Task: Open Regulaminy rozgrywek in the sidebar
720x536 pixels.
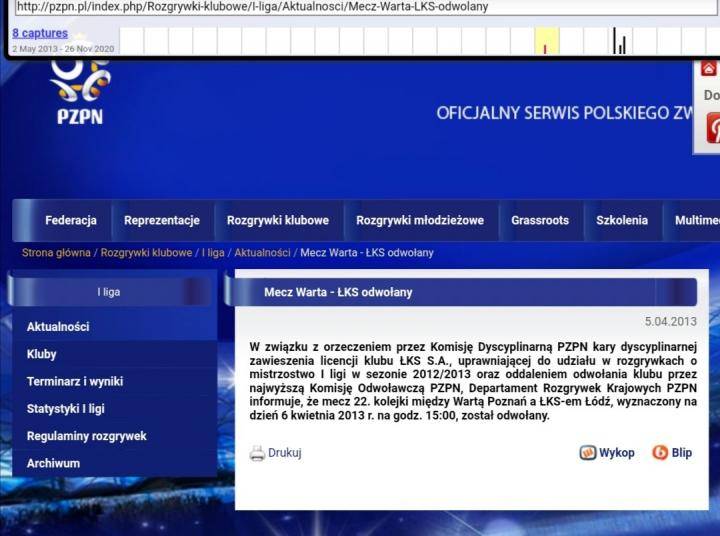Action: point(86,436)
